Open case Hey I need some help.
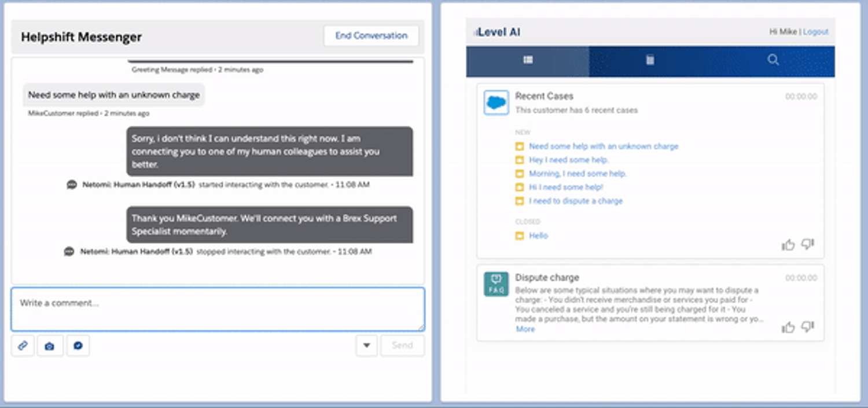 (569, 160)
